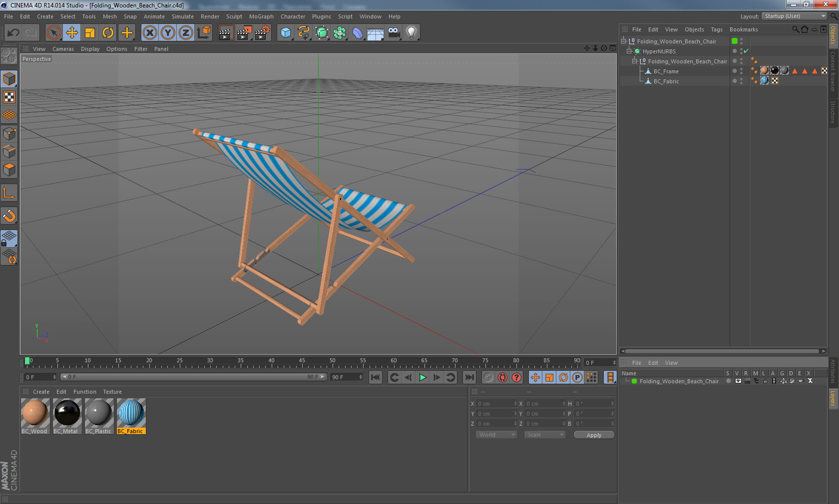This screenshot has width=839, height=504.
Task: Select the Live Selection tool
Action: click(53, 33)
